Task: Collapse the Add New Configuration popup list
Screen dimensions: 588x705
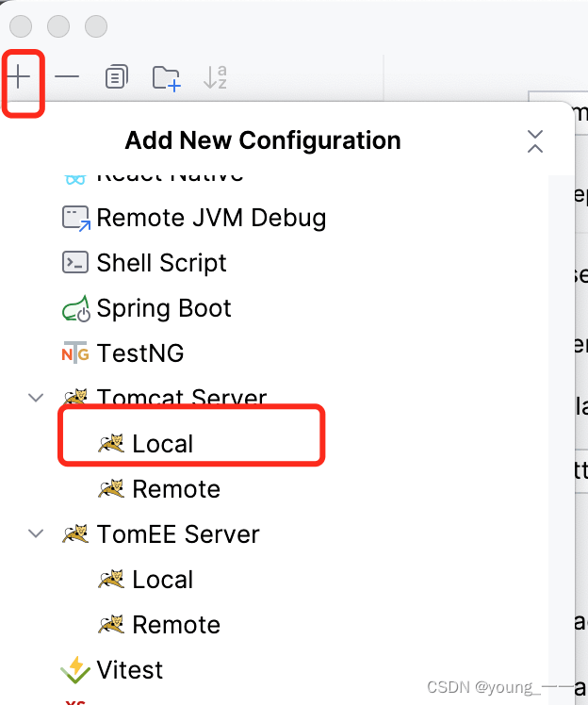Action: point(535,141)
